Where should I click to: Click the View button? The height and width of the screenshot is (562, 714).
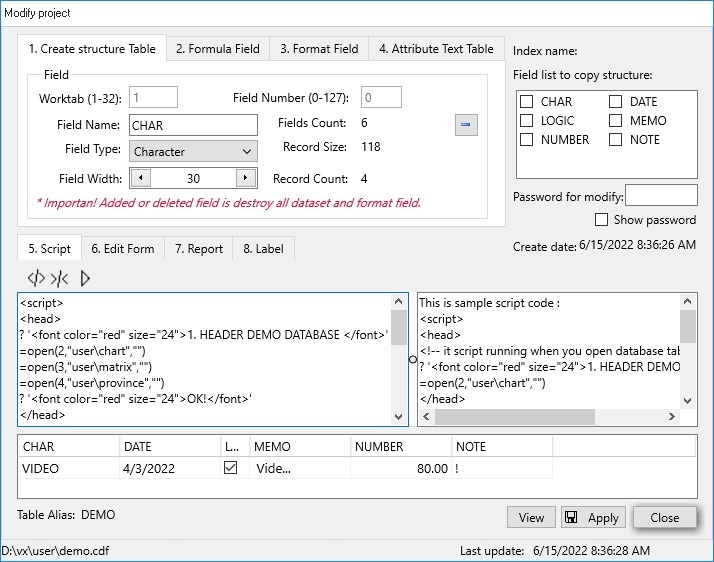531,517
